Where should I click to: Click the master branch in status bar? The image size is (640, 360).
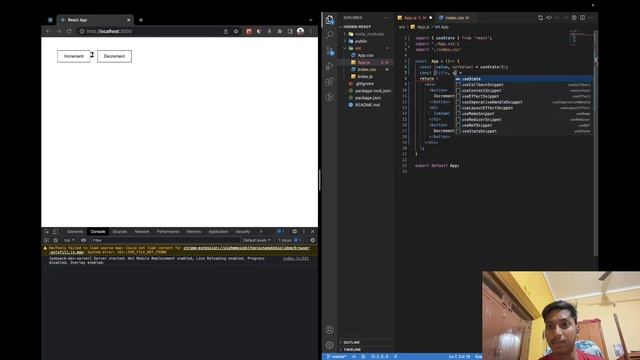[337, 357]
